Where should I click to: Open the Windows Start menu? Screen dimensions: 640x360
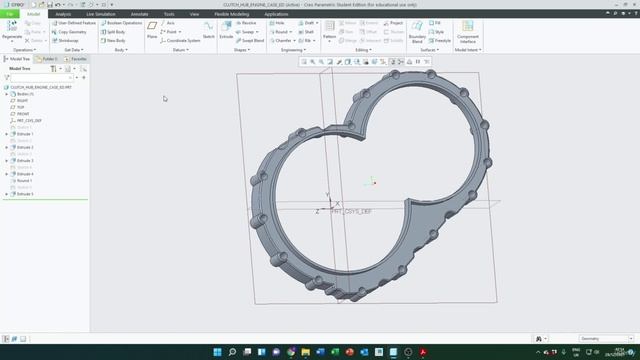click(218, 352)
